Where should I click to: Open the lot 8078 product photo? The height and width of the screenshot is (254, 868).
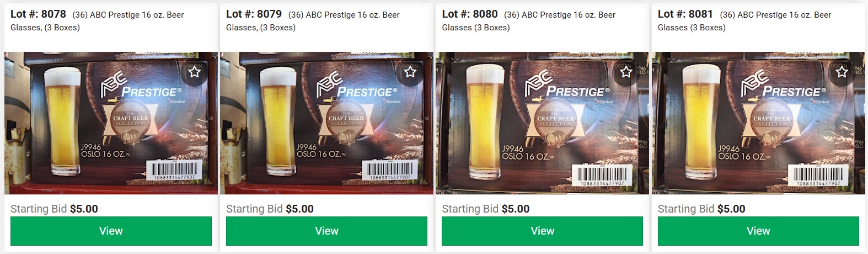(x=111, y=123)
